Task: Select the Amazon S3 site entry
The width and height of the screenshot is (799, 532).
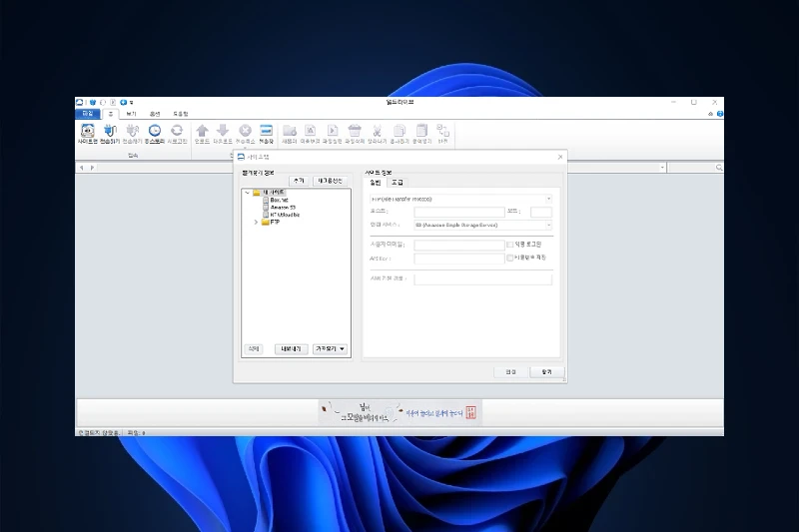Action: tap(279, 208)
